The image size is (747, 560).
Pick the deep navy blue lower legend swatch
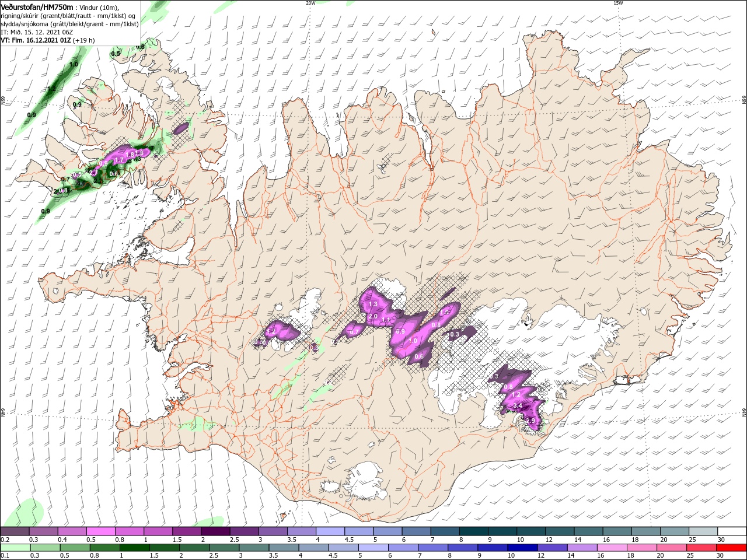(522, 548)
